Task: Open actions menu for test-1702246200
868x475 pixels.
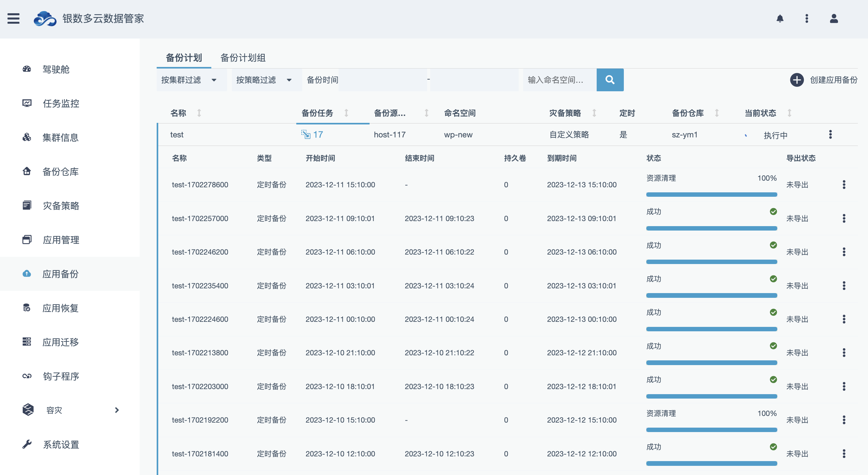Action: click(844, 252)
